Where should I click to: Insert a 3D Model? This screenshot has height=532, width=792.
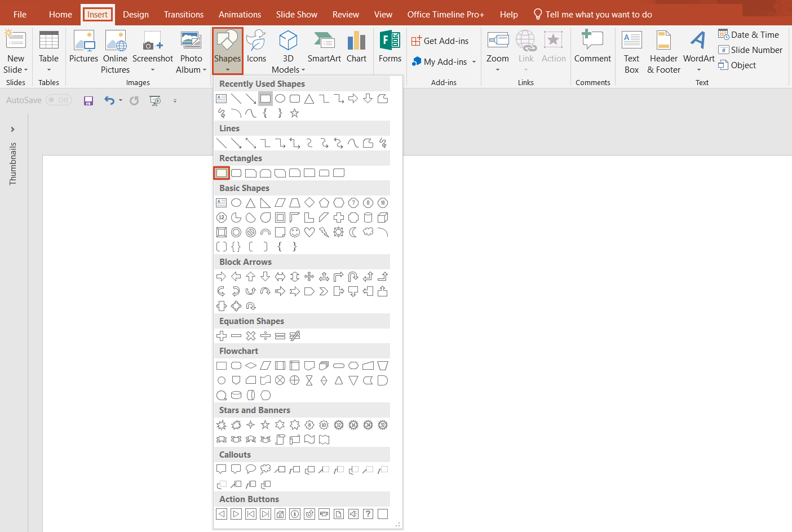pos(288,51)
